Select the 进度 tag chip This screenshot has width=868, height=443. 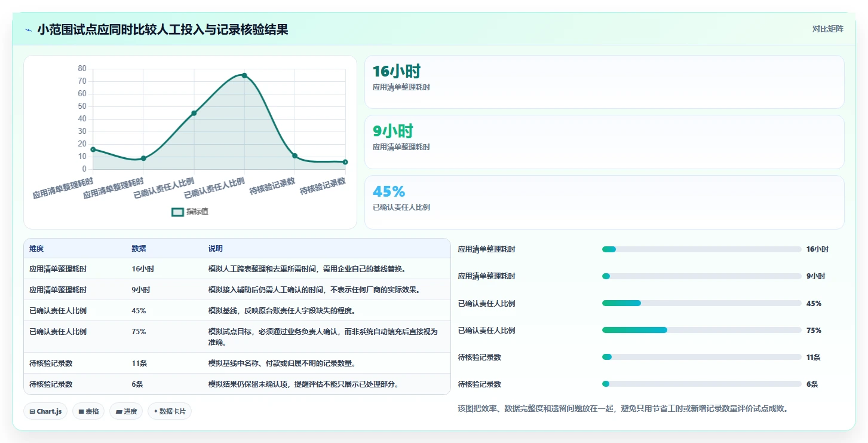[126, 411]
